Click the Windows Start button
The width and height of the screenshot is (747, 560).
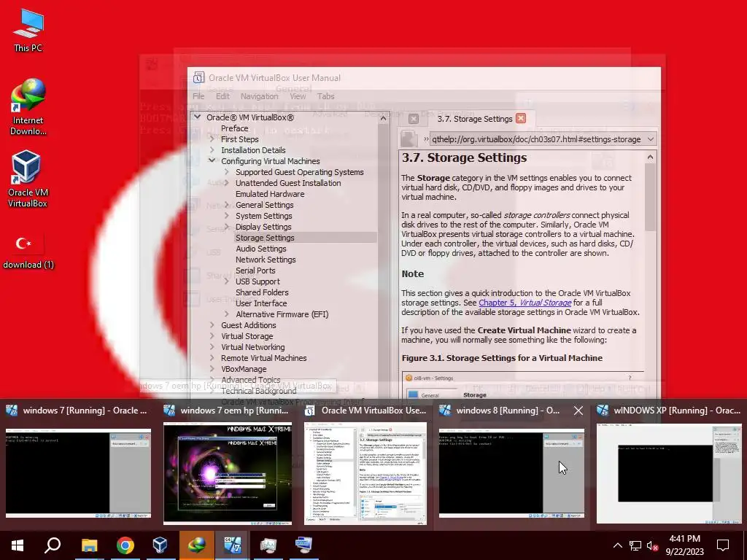click(18, 545)
